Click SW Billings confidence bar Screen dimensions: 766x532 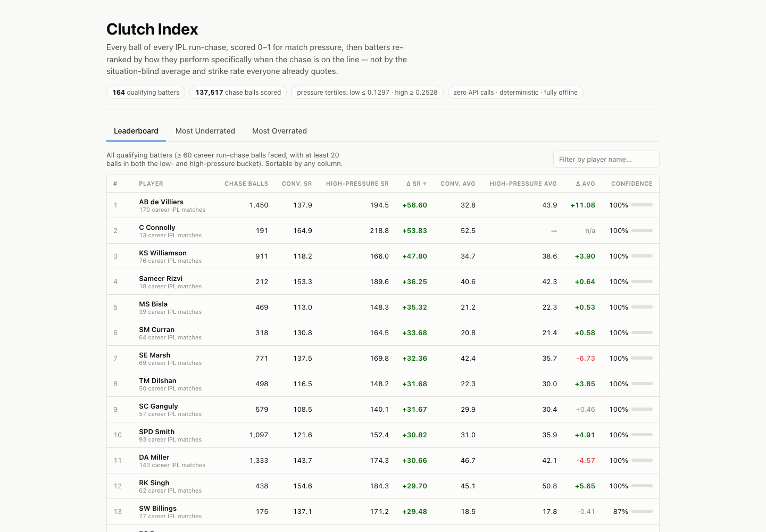[x=642, y=511]
